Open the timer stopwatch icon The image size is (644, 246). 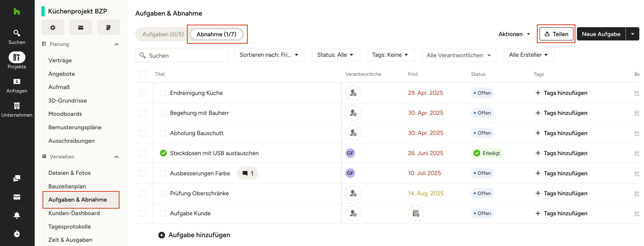[17, 234]
